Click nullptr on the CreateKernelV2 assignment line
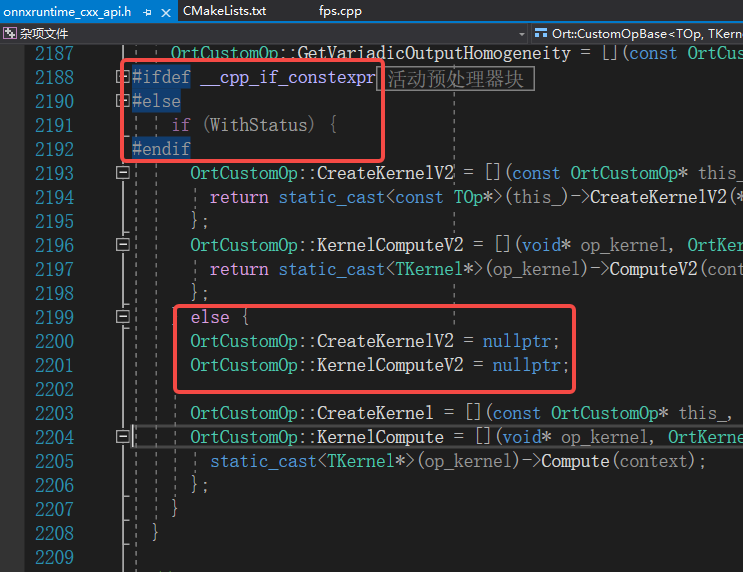This screenshot has width=743, height=572. 516,341
